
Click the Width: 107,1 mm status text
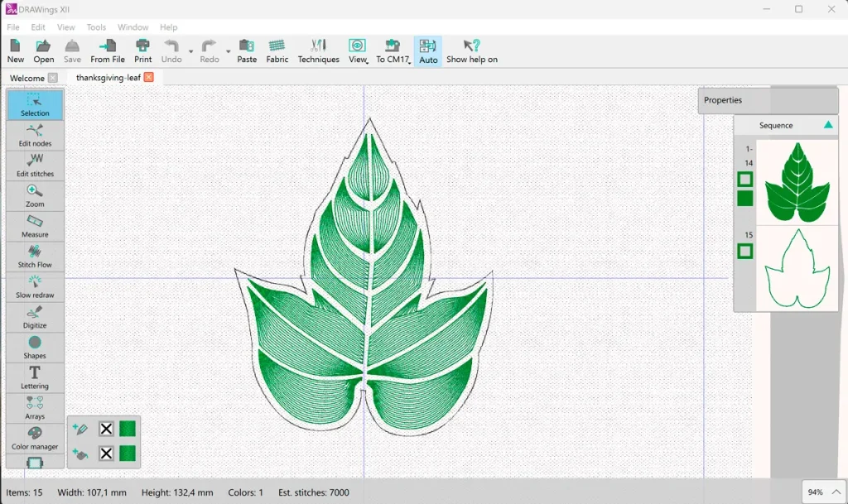tap(92, 492)
